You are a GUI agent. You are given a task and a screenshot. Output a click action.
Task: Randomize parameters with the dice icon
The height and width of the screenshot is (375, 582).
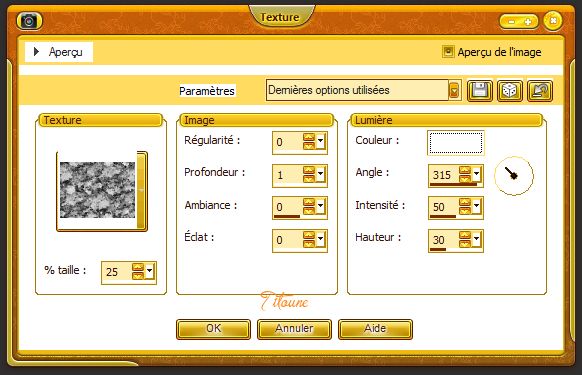(510, 90)
